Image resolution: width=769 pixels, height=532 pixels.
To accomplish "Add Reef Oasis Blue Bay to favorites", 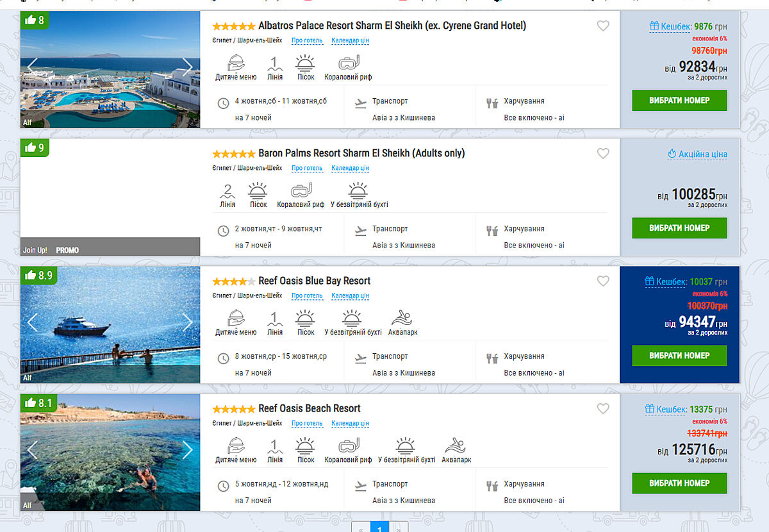I will tap(603, 281).
